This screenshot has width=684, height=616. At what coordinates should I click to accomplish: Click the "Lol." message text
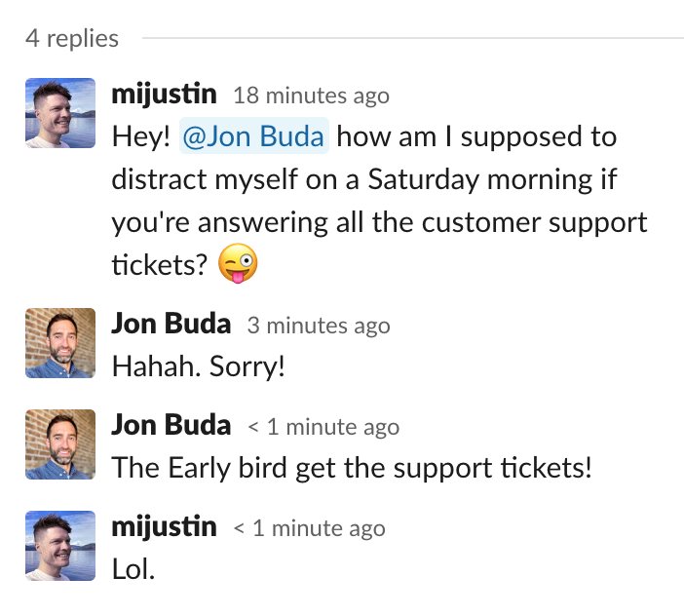[133, 569]
